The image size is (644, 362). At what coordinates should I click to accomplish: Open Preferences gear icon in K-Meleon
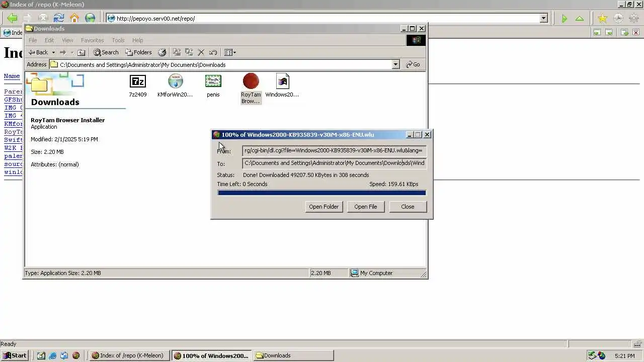pos(633,19)
